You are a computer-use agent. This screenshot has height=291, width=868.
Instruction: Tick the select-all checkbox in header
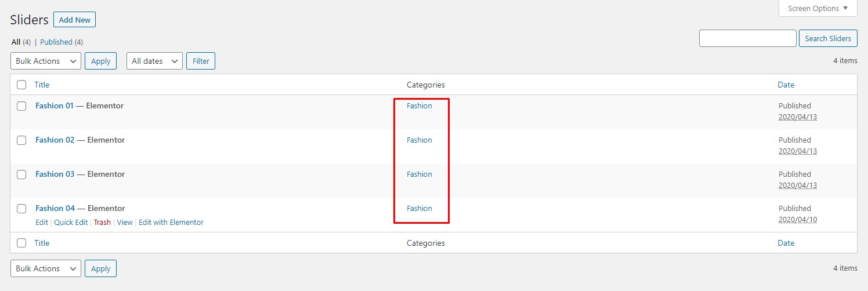click(21, 85)
